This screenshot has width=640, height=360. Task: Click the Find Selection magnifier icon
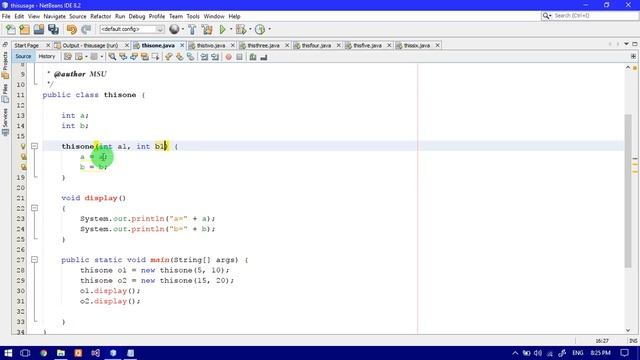click(x=112, y=57)
